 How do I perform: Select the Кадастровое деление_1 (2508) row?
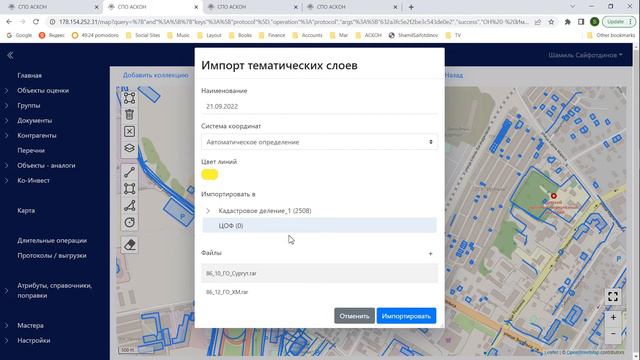[x=319, y=211]
